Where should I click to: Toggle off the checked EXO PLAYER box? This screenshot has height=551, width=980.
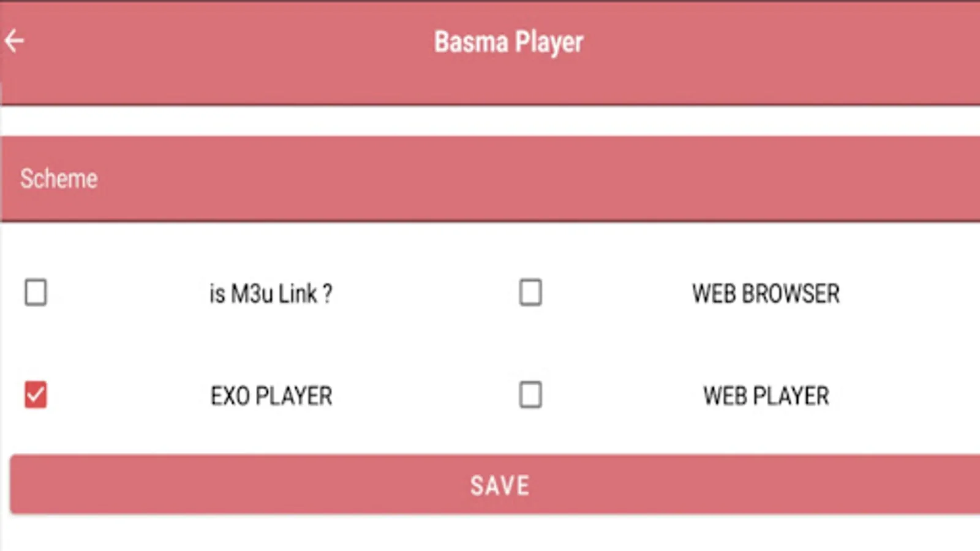pyautogui.click(x=36, y=396)
